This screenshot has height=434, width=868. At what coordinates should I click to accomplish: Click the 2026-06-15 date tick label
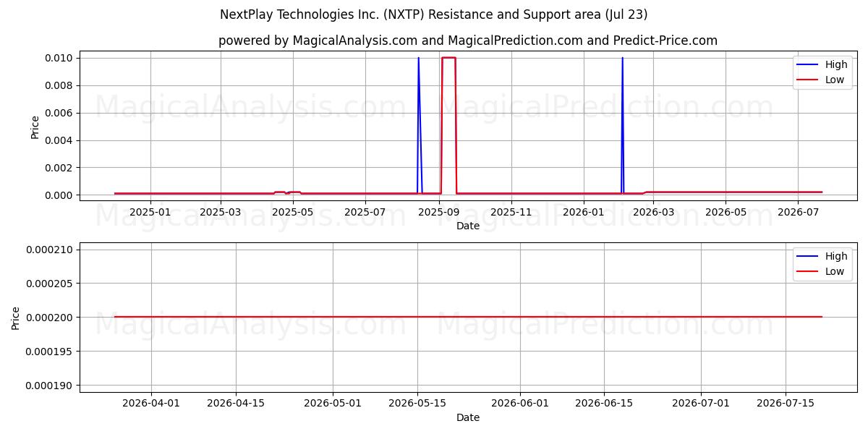coord(605,404)
